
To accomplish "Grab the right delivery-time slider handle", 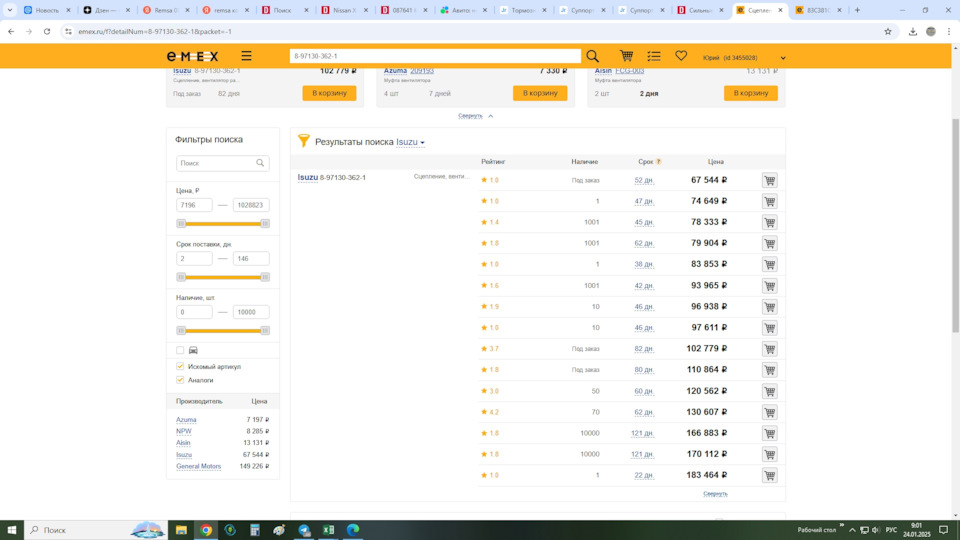I will click(x=265, y=277).
